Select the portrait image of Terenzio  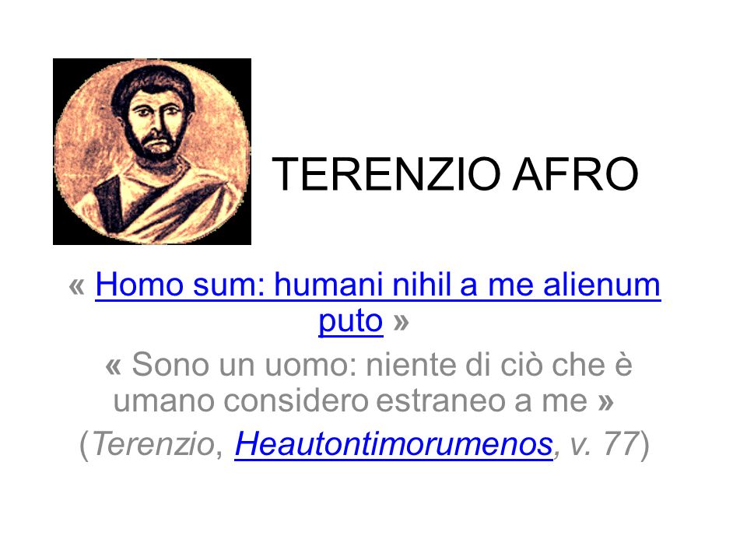(152, 152)
